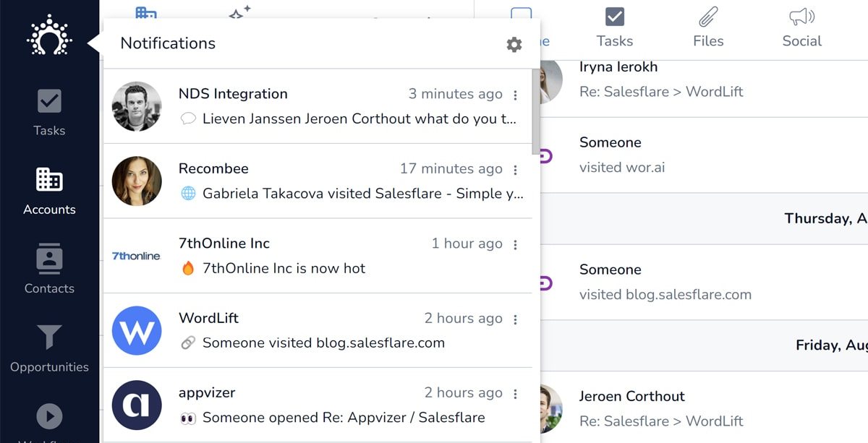
Task: Click the notifications panel scrollbar
Action: coord(535,111)
